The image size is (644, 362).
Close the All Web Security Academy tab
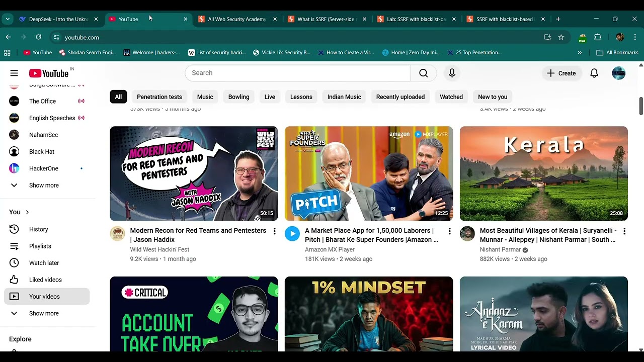275,19
